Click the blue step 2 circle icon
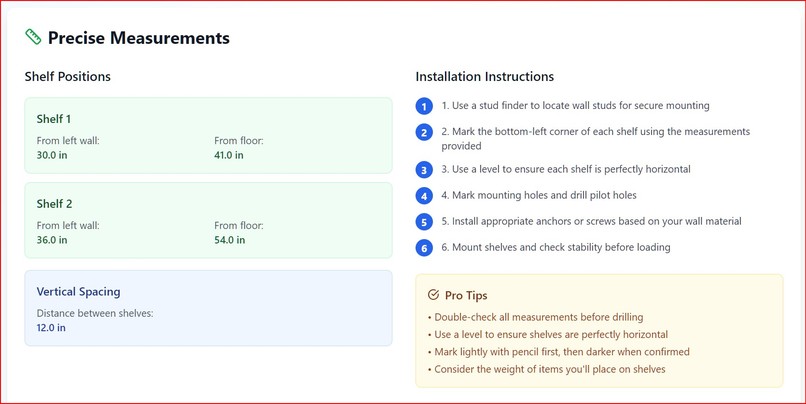Screen dimensions: 806x404 click(x=424, y=133)
